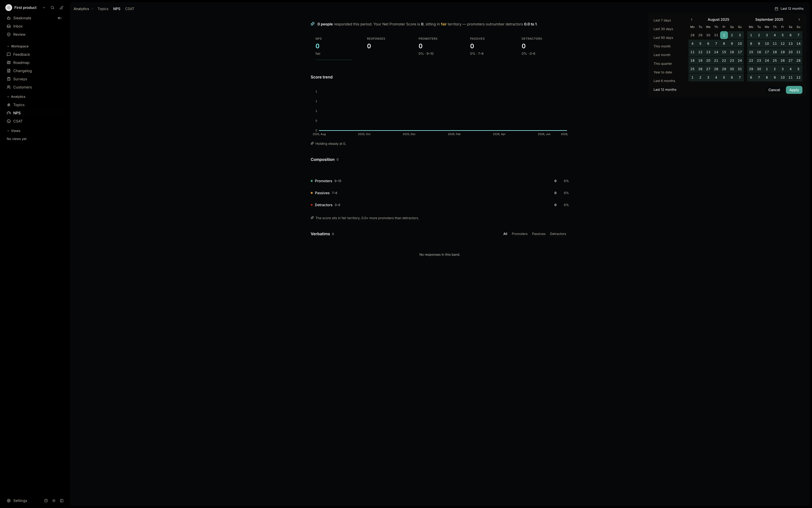Pick September 22 in the calendar

751,61
